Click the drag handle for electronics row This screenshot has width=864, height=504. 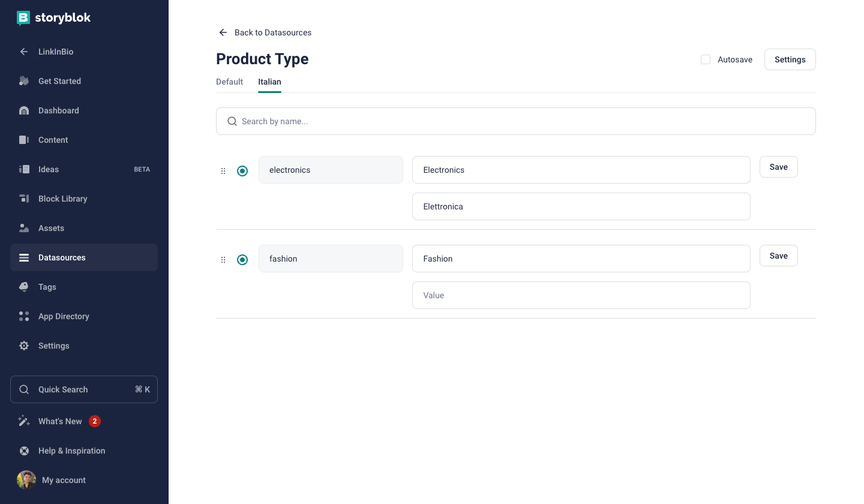223,171
